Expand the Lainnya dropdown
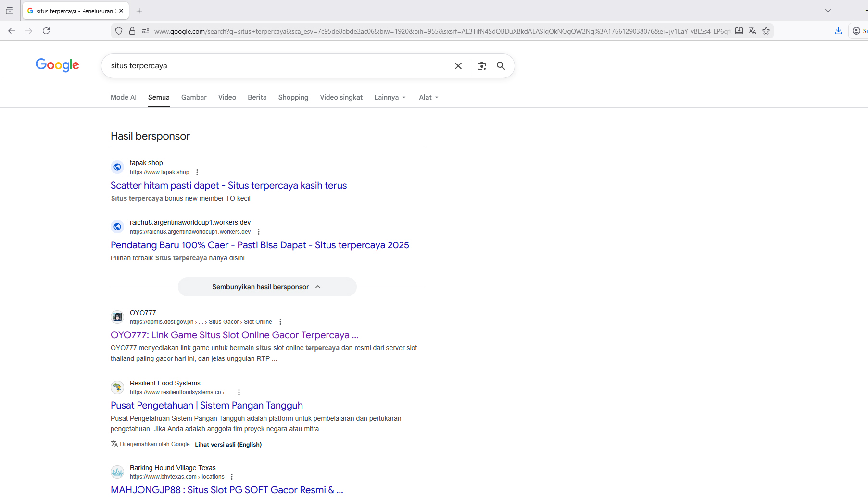Screen dimensions: 868x499 (390, 97)
